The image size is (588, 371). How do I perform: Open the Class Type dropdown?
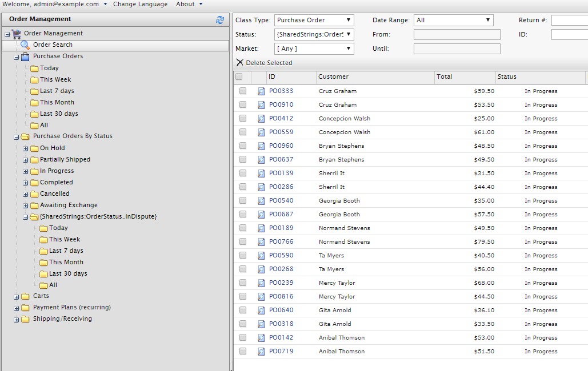314,21
